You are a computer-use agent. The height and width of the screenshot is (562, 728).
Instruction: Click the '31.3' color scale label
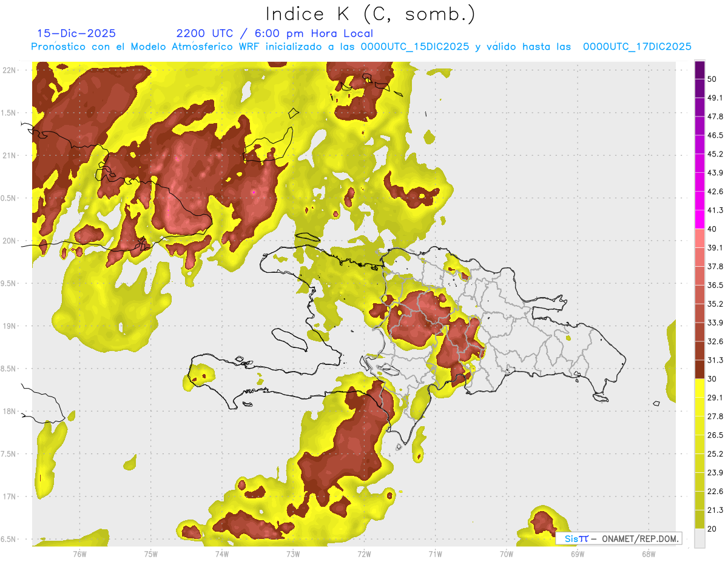(715, 360)
